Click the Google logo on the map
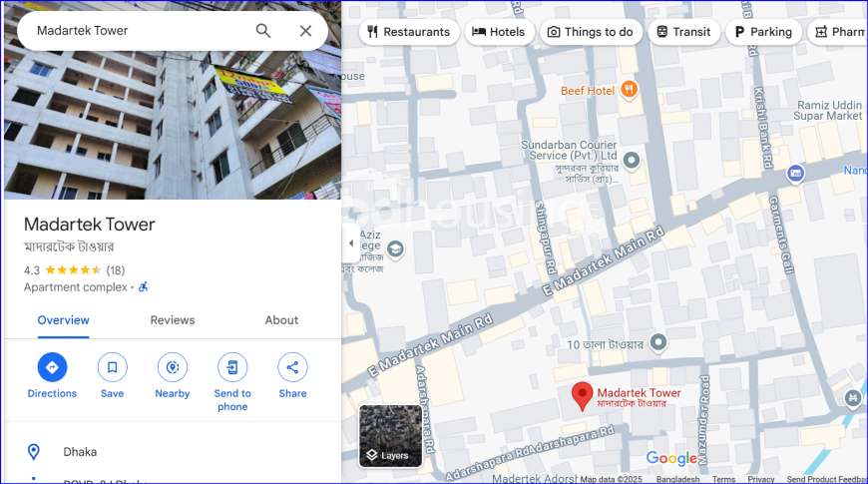Screen dimensions: 868x484 (x=671, y=458)
